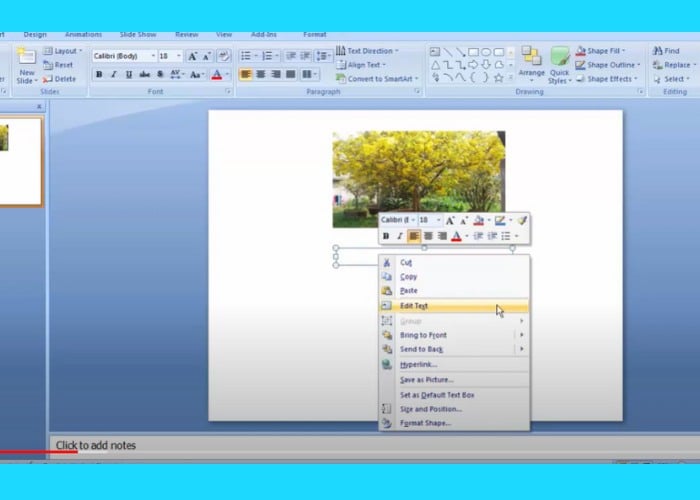Toggle Strikethrough in the ribbon Font group
Image resolution: width=700 pixels, height=500 pixels.
(144, 75)
